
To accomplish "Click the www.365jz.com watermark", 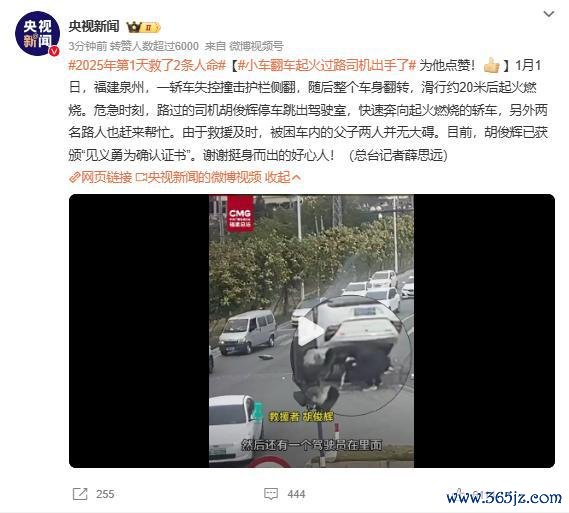I will click(x=504, y=497).
